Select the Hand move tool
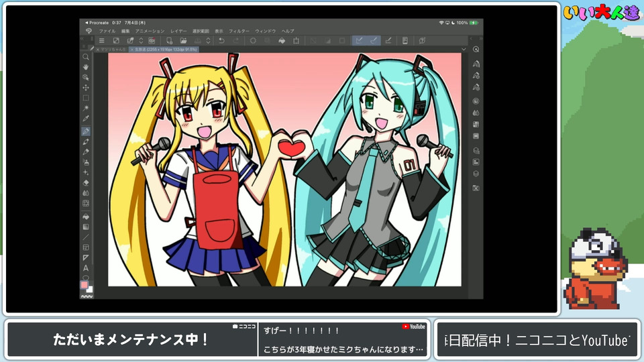This screenshot has width=644, height=362. [85, 67]
